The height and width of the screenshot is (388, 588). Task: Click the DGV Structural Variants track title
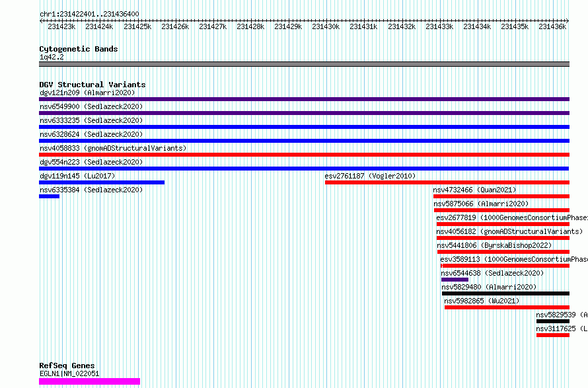[92, 85]
